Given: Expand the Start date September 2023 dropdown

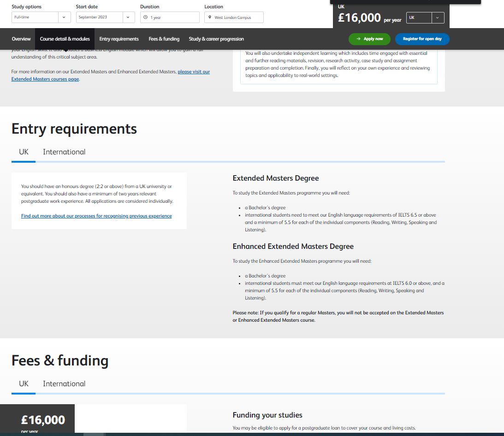Looking at the screenshot, I should click(x=105, y=18).
